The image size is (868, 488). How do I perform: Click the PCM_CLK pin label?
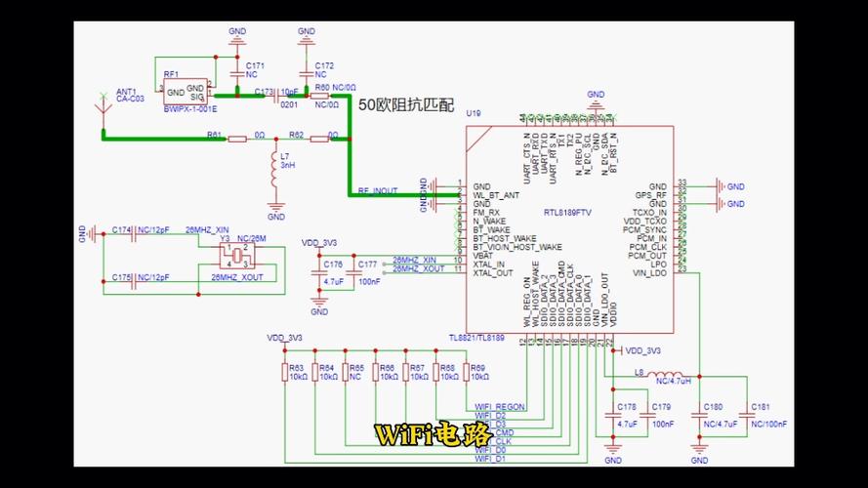(x=647, y=247)
